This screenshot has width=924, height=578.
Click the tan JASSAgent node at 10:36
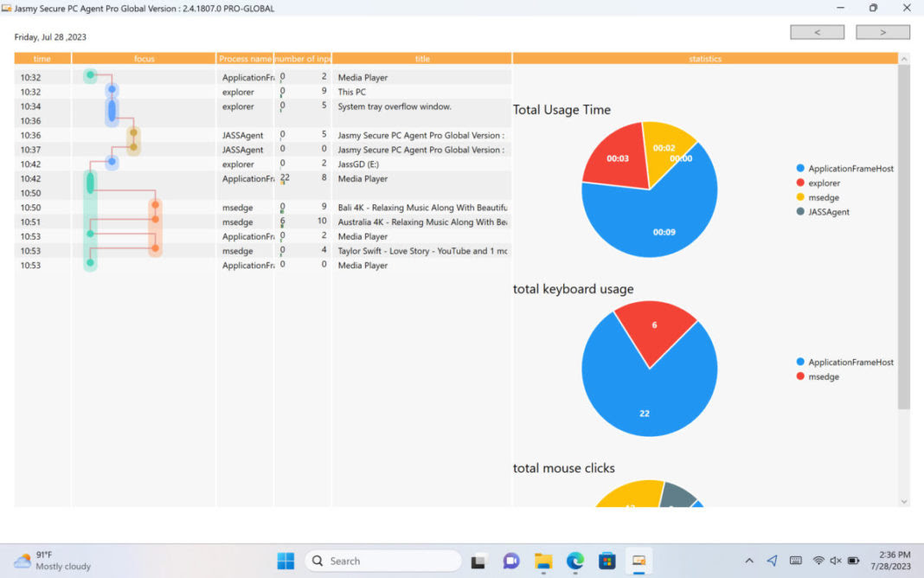tap(134, 132)
